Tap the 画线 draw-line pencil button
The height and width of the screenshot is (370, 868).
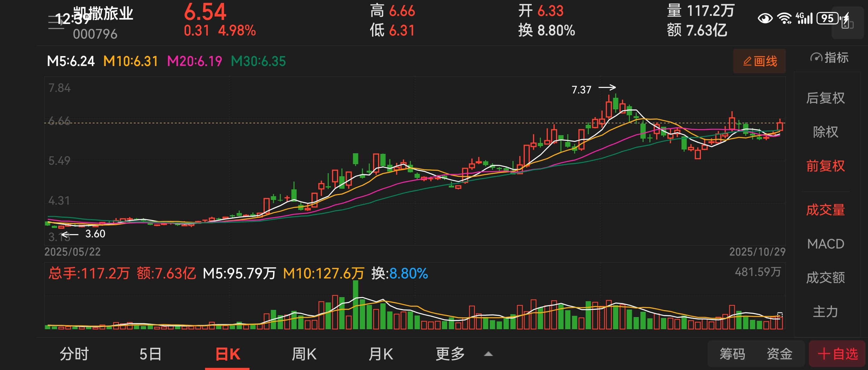(x=759, y=61)
